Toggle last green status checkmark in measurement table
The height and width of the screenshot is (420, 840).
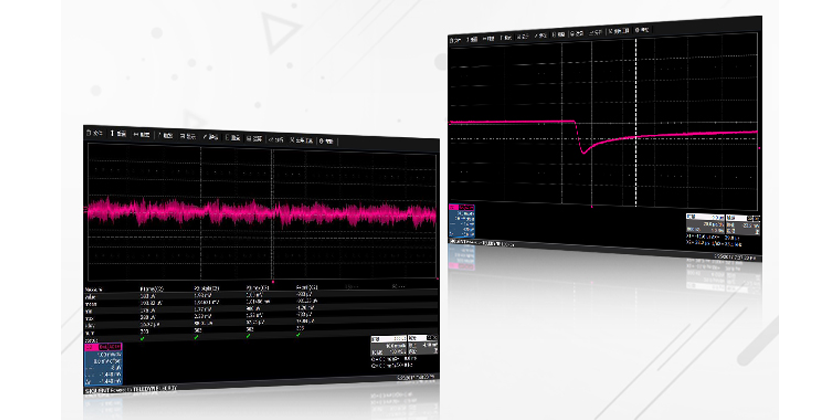(300, 335)
